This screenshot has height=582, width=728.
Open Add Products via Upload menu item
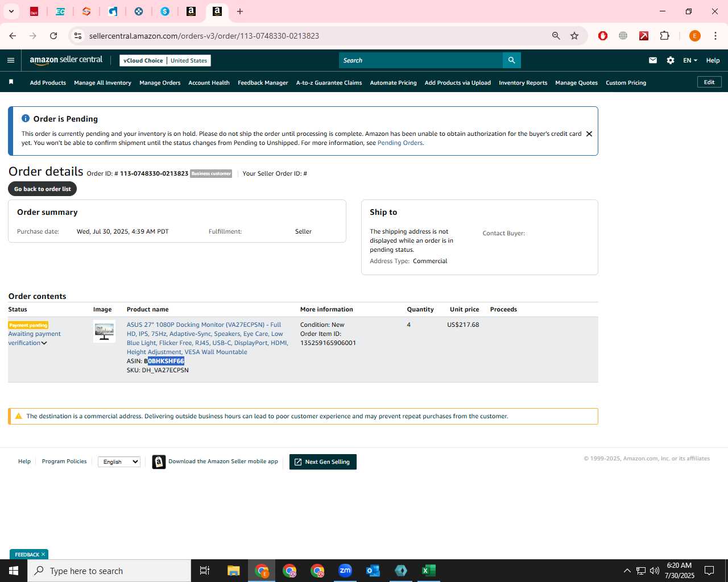pos(457,82)
